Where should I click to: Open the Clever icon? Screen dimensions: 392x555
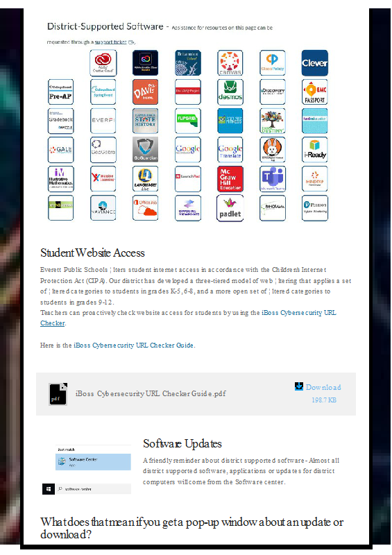[x=315, y=63]
